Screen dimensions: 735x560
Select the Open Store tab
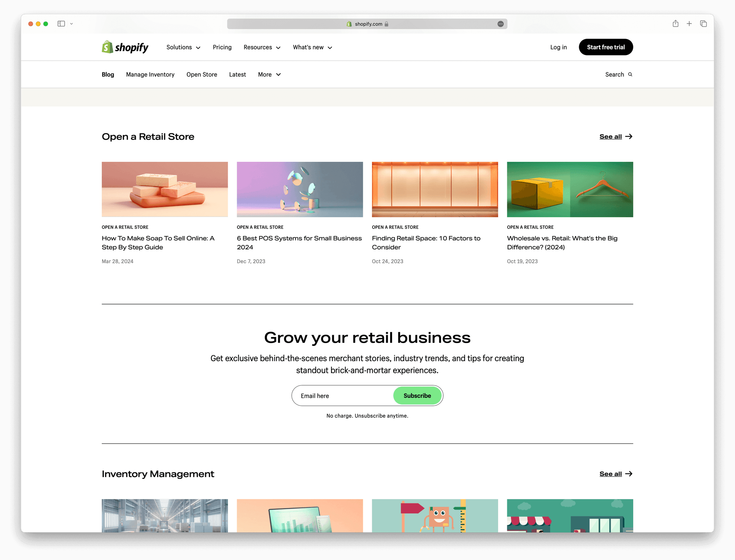coord(201,74)
